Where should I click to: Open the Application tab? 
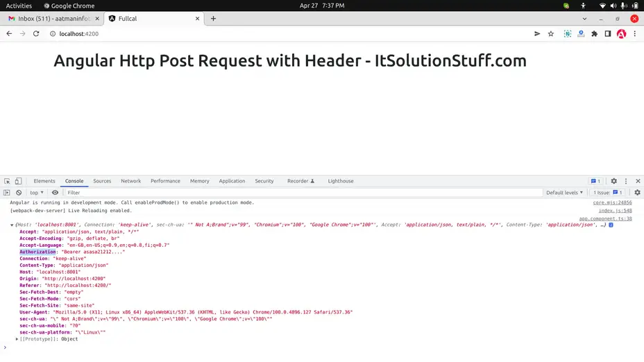pos(232,181)
